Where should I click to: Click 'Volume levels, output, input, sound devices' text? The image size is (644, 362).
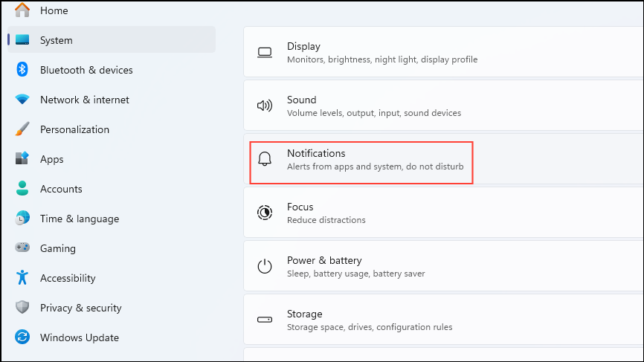(x=374, y=113)
